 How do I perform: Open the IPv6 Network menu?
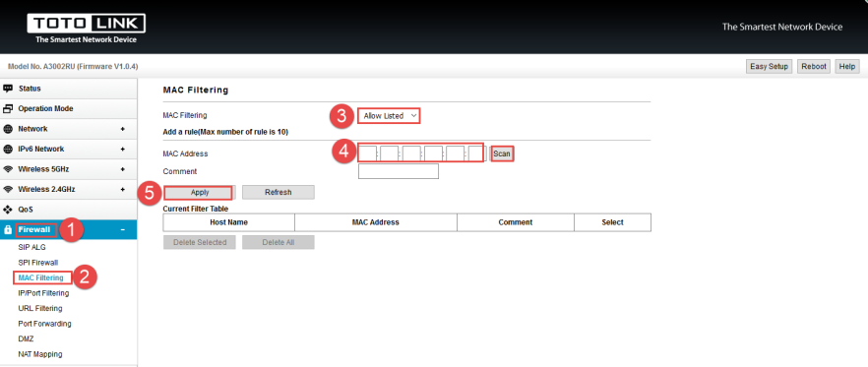click(69, 149)
